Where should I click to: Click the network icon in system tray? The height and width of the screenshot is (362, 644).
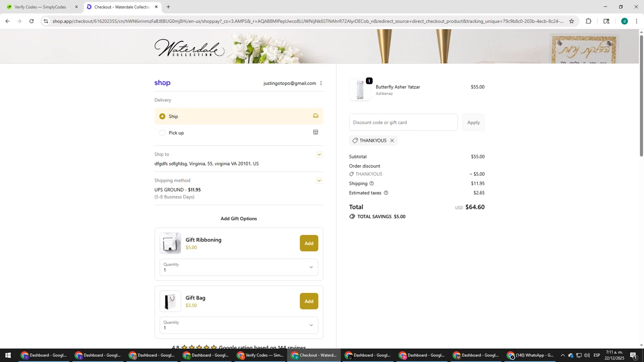click(x=579, y=355)
